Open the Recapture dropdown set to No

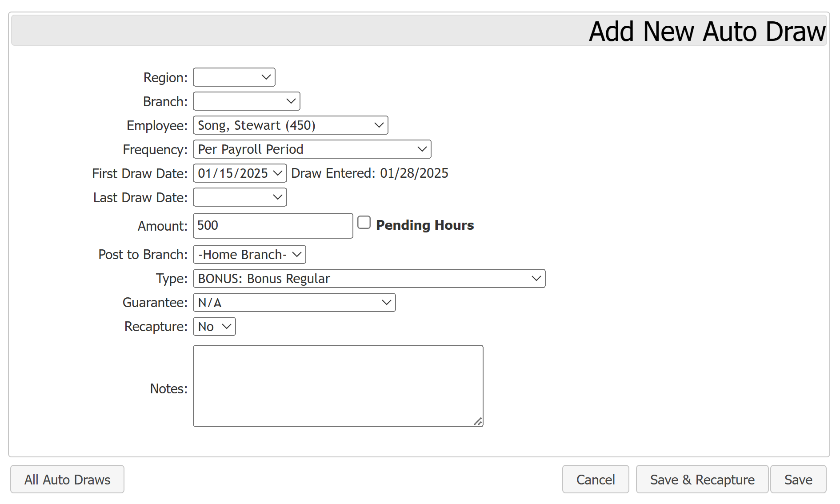pos(214,327)
